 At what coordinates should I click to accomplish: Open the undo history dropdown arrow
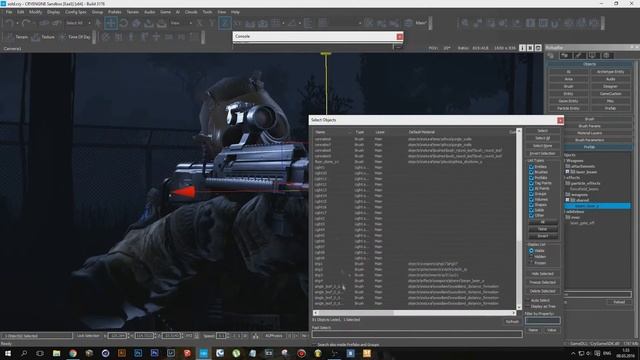(17, 23)
